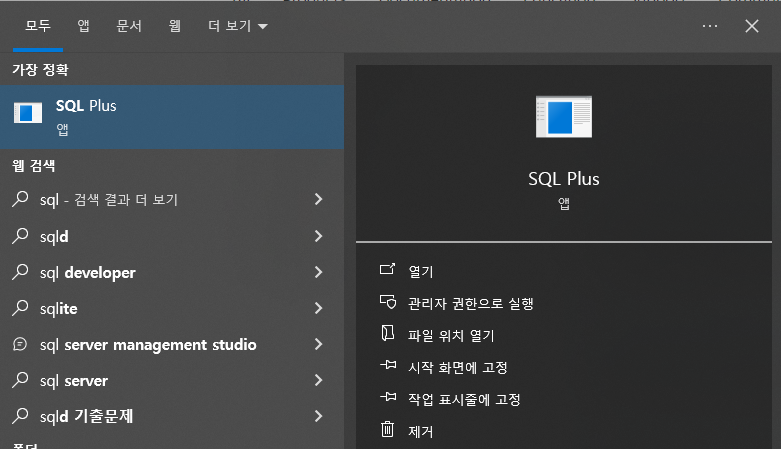Select the sql developer suggestion
Image resolution: width=781 pixels, height=449 pixels.
click(172, 272)
